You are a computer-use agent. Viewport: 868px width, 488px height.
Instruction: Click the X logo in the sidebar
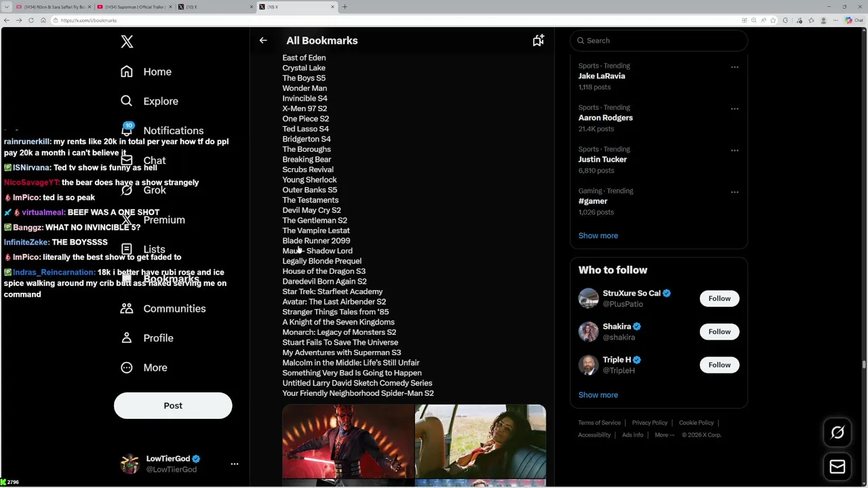point(127,42)
